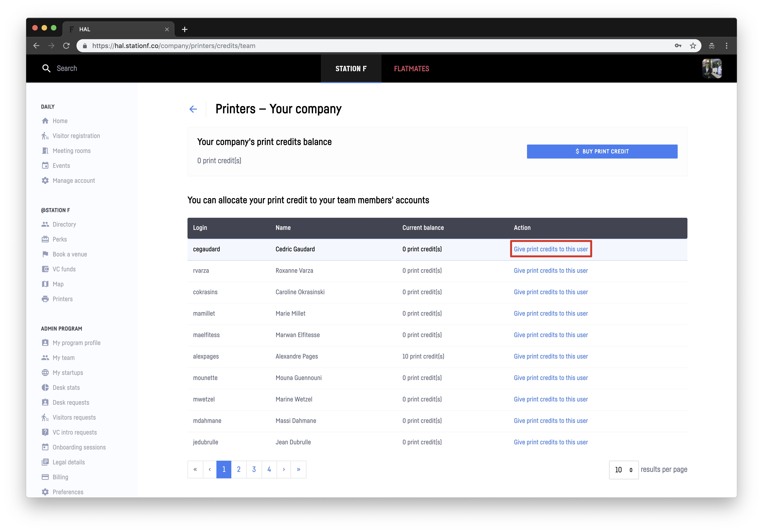Open Chrome's three-dot menu

pos(726,46)
